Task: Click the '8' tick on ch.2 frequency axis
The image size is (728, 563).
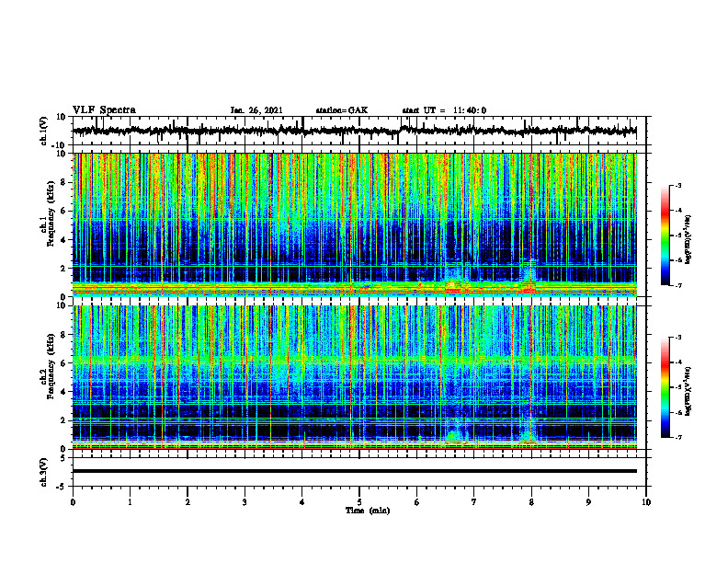Action: click(x=63, y=335)
